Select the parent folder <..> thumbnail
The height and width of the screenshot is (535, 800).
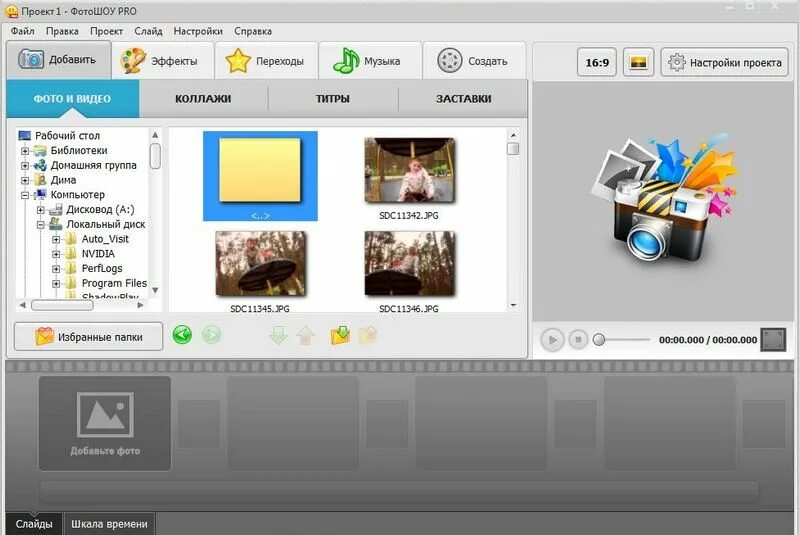[260, 176]
